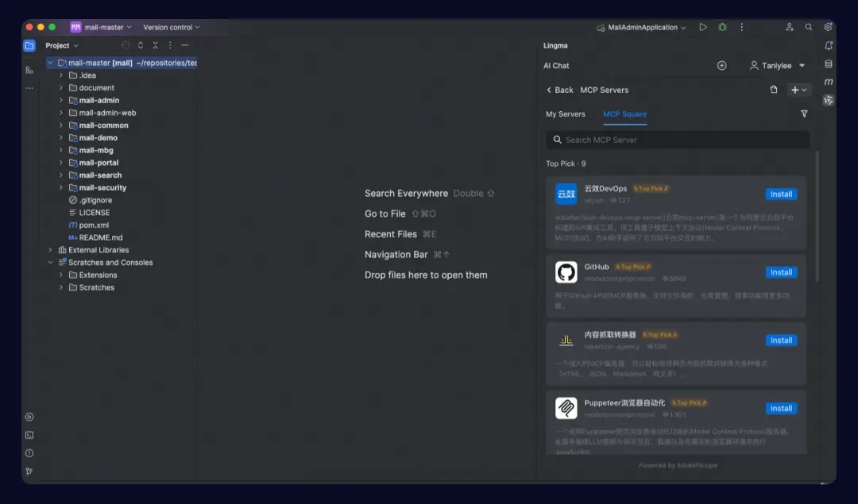
Task: Open the Notifications bell icon
Action: pos(829,46)
